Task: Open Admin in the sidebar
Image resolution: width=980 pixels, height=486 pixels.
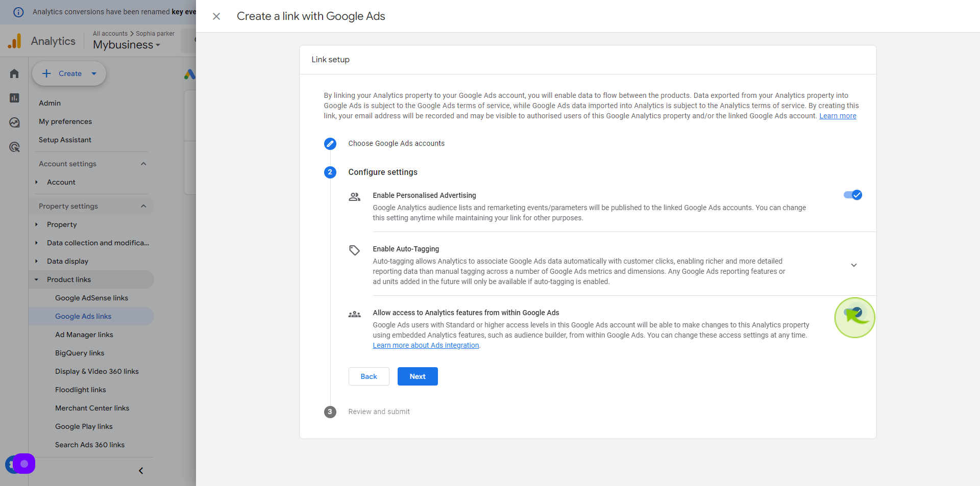Action: pos(50,103)
